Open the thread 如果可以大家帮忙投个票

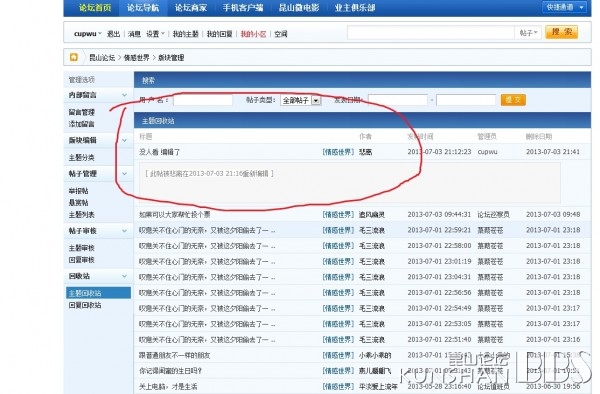(174, 215)
